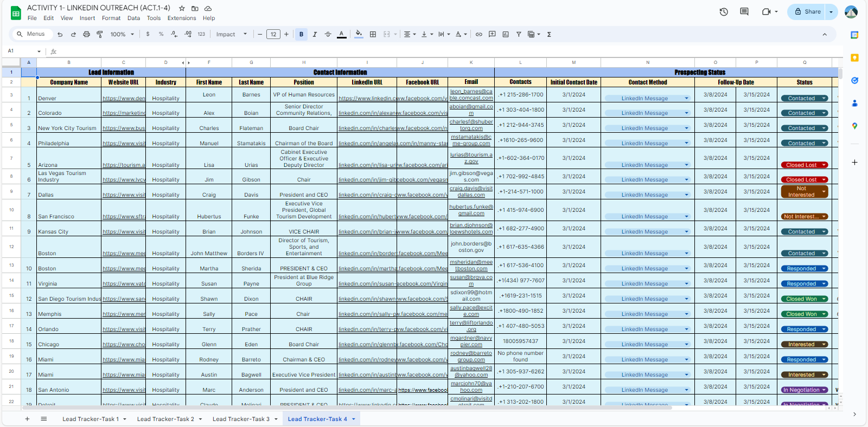Open the All Sheets list icon
Screen dimensions: 868x427
point(44,419)
